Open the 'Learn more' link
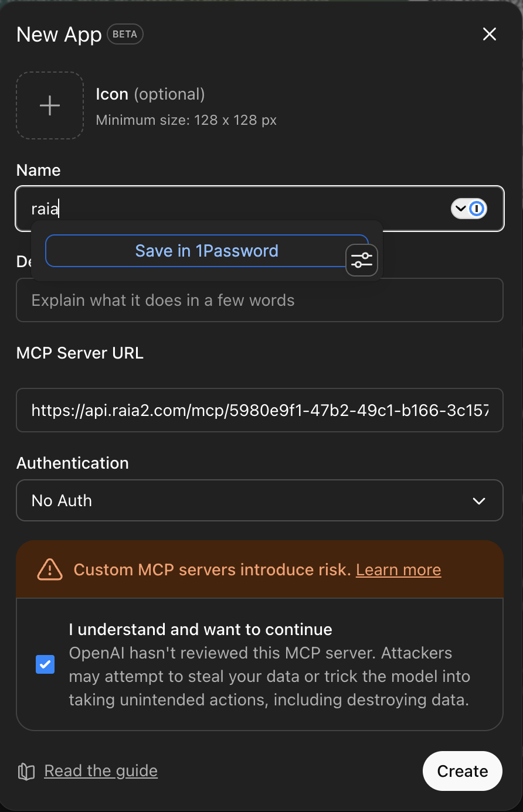 point(398,570)
